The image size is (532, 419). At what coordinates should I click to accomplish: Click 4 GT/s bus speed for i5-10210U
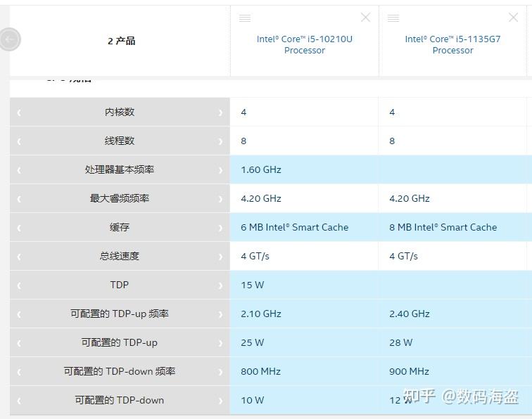pos(255,256)
